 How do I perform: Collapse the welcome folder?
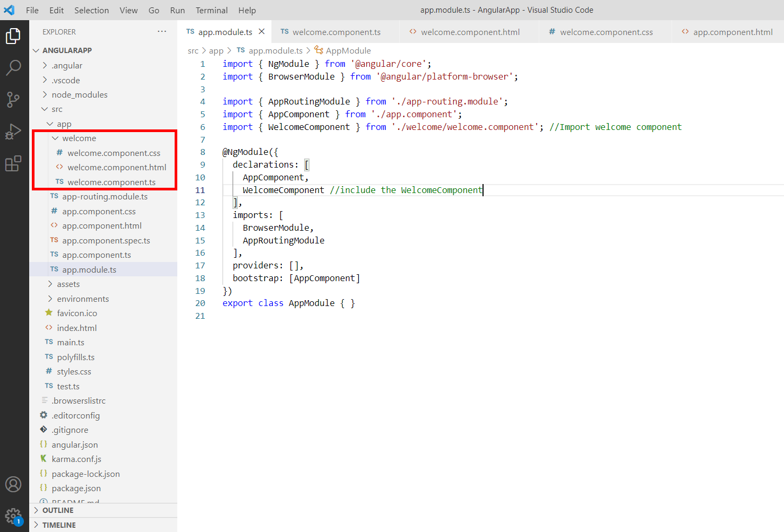pyautogui.click(x=55, y=138)
